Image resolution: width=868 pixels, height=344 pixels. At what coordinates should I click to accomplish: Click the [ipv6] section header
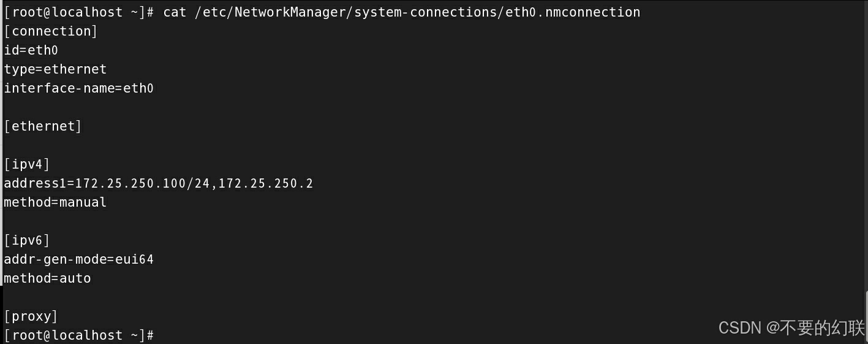pos(27,240)
